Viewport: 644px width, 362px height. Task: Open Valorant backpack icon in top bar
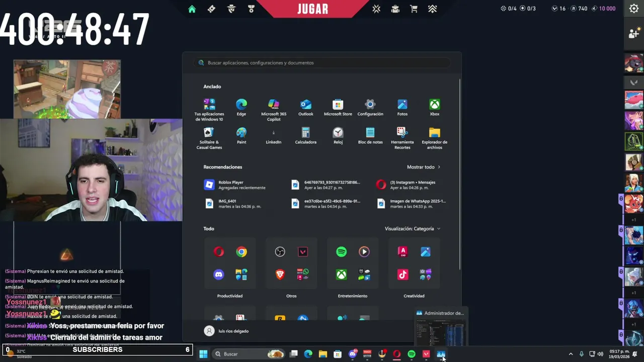[x=395, y=9]
